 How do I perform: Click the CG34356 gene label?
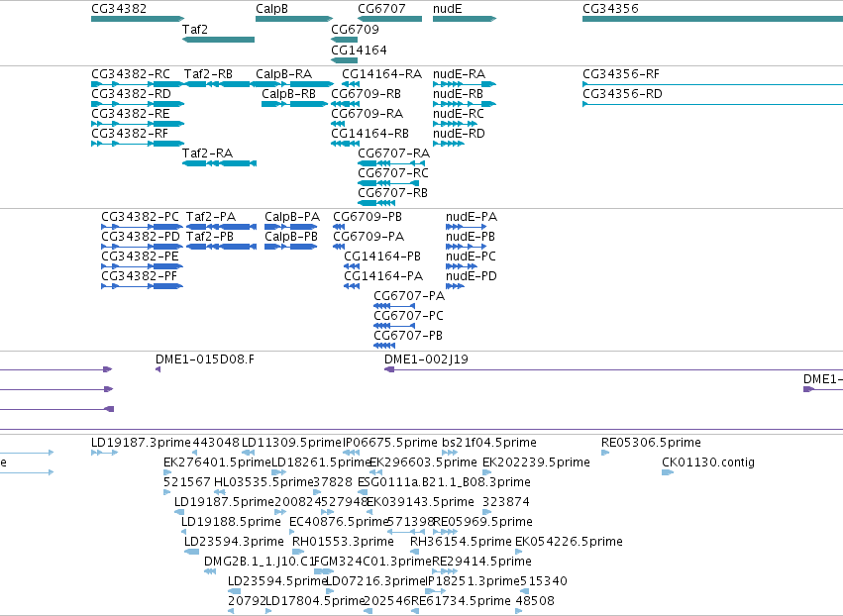click(x=610, y=9)
